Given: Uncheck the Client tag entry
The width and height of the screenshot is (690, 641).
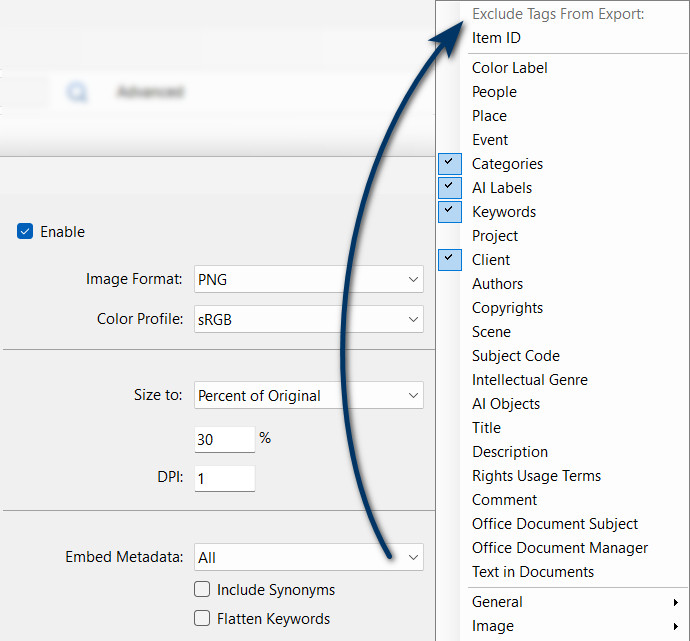Looking at the screenshot, I should point(490,260).
